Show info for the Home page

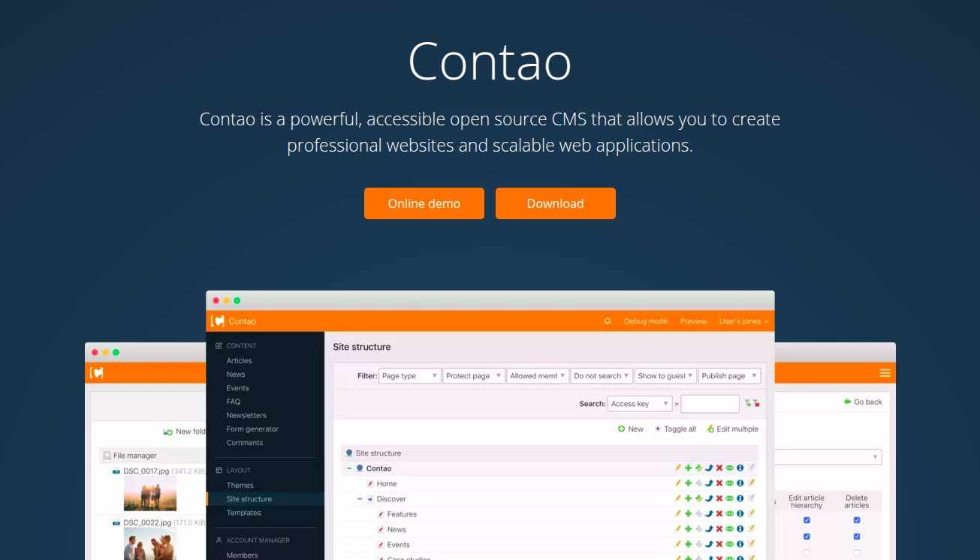click(740, 483)
